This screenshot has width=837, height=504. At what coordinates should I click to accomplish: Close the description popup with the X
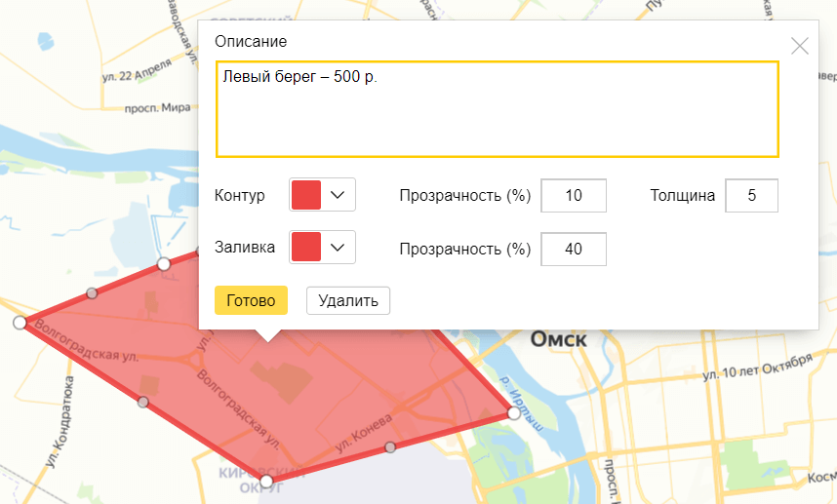(799, 46)
